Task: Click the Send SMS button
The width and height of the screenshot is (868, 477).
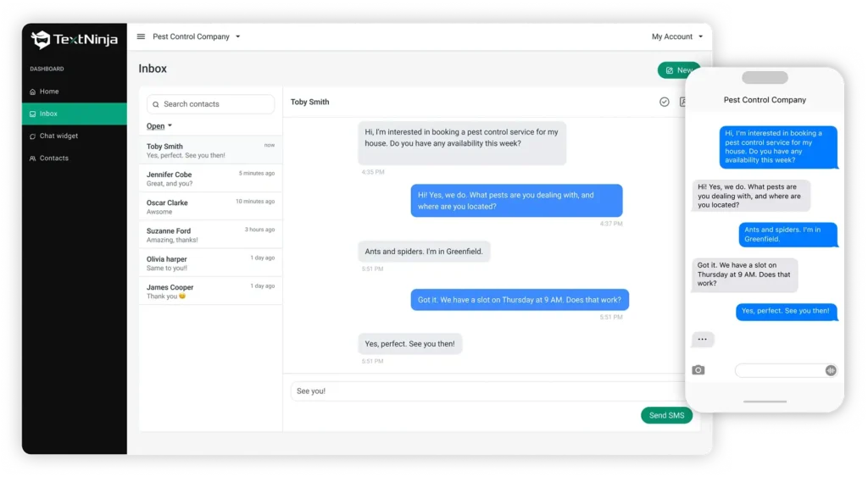Action: [x=666, y=415]
